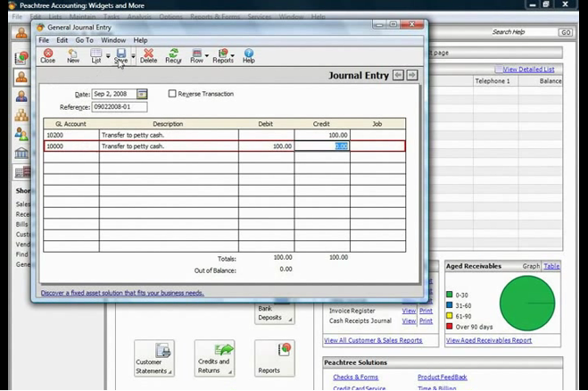Open Checks & Forms link
Image resolution: width=588 pixels, height=391 pixels.
[x=355, y=377]
